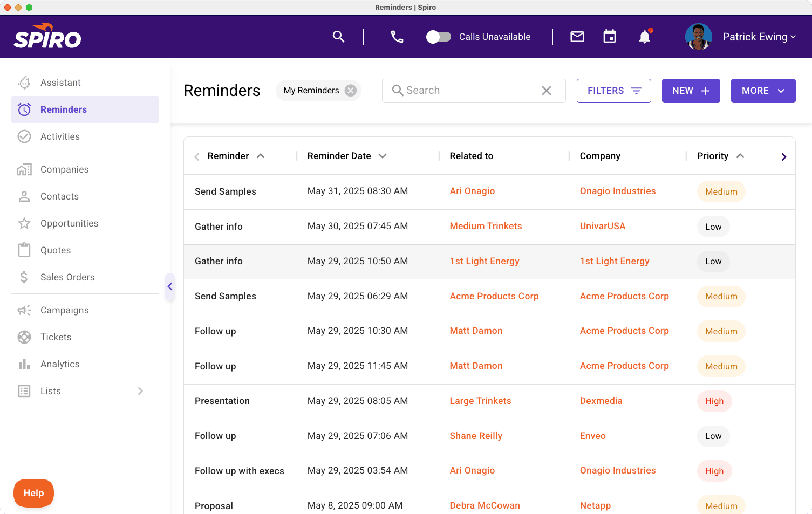Viewport: 812px width, 514px height.
Task: Open Opportunities from the sidebar
Action: (85, 223)
